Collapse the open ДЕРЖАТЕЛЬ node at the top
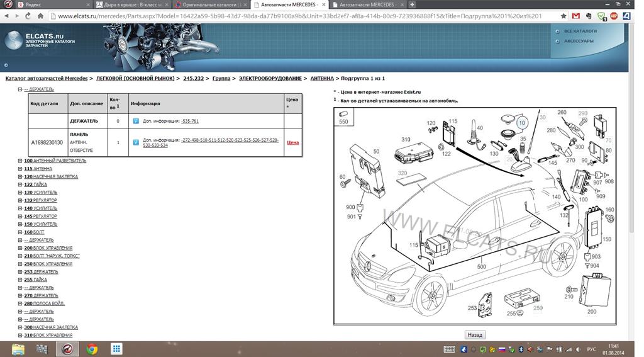644x357 pixels. tap(20, 89)
